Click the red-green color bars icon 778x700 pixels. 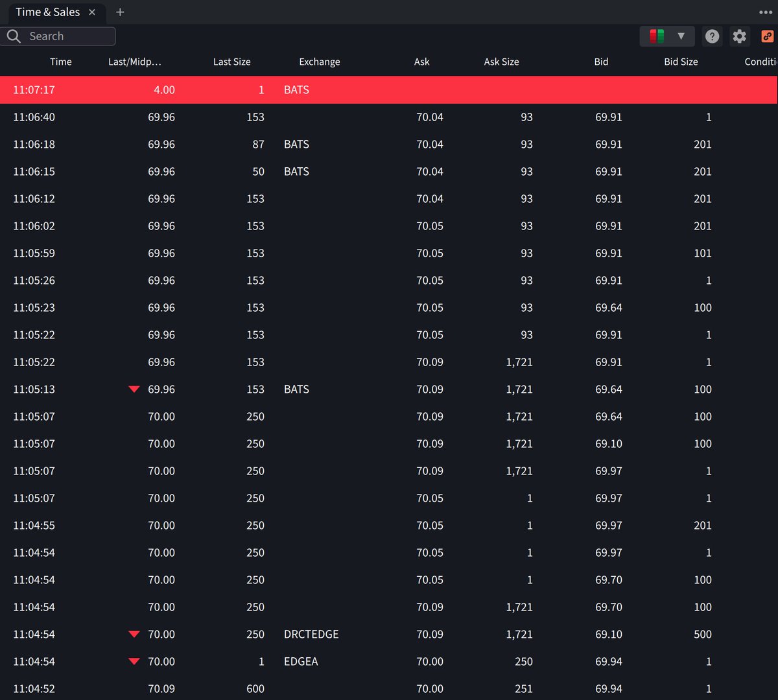tap(657, 36)
